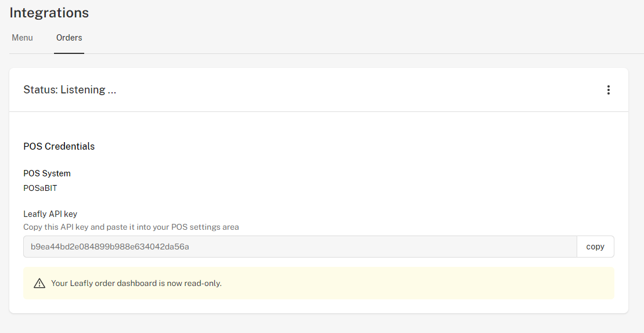Viewport: 644px width, 333px height.
Task: Click the API key helper text
Action: [131, 227]
